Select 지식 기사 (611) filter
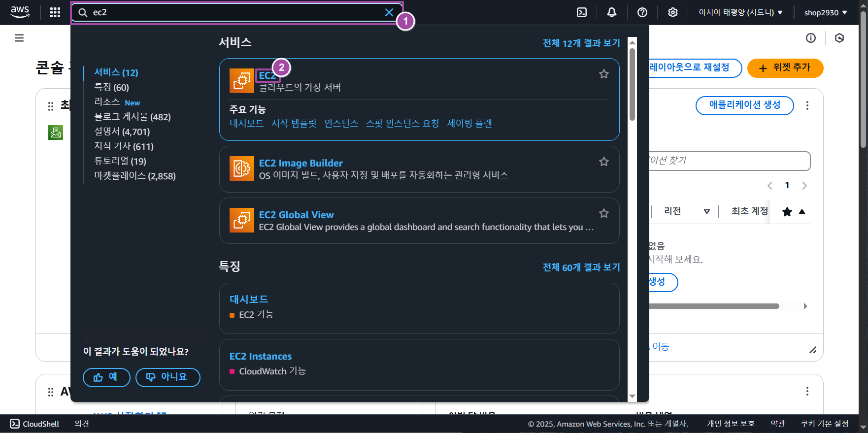Screen dimensions: 868x433 [124, 146]
